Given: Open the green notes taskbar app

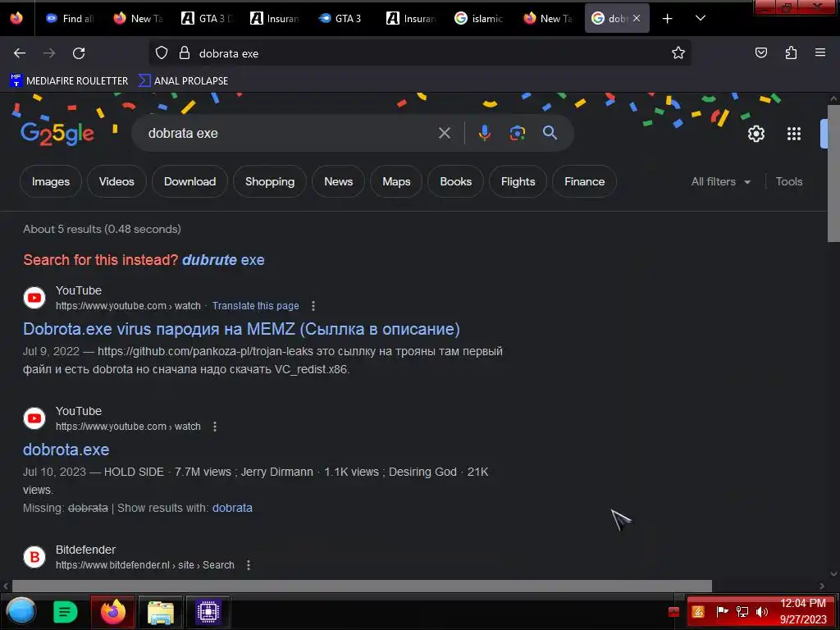Looking at the screenshot, I should click(66, 612).
